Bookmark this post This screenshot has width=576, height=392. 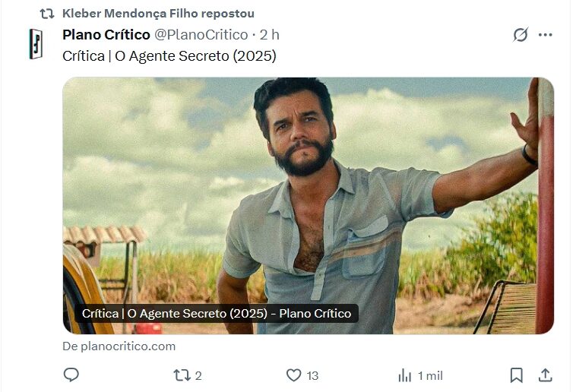pyautogui.click(x=516, y=375)
